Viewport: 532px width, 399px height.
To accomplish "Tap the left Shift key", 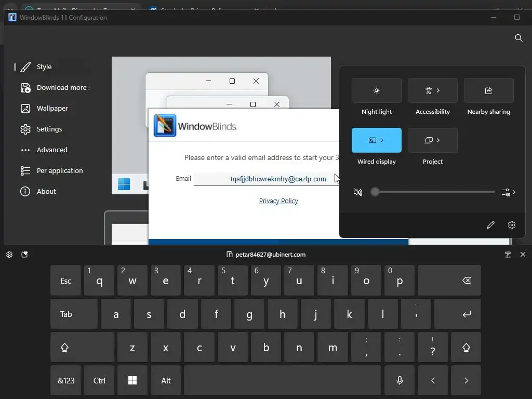I will (82, 348).
